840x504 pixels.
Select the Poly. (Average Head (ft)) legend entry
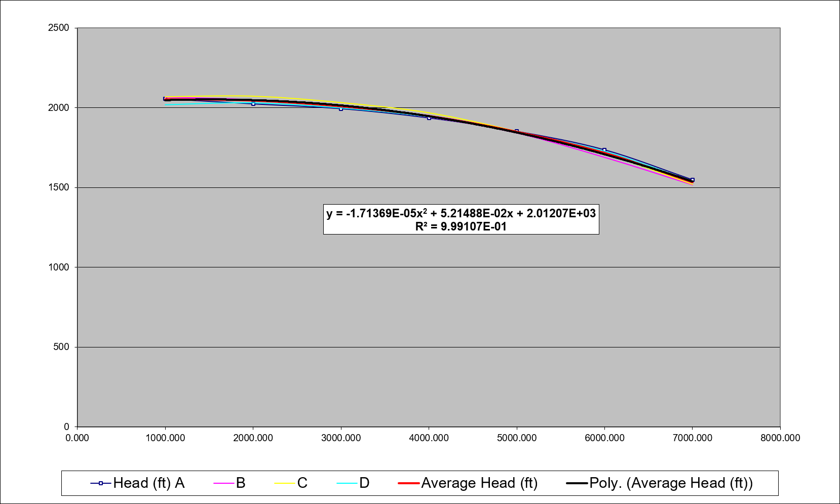[x=659, y=483]
